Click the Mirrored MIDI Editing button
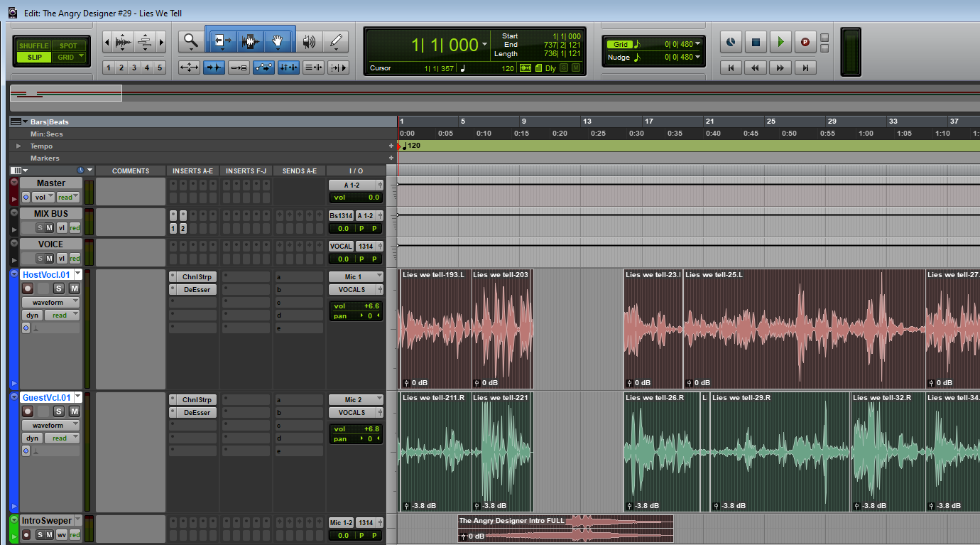980x545 pixels. (x=239, y=68)
